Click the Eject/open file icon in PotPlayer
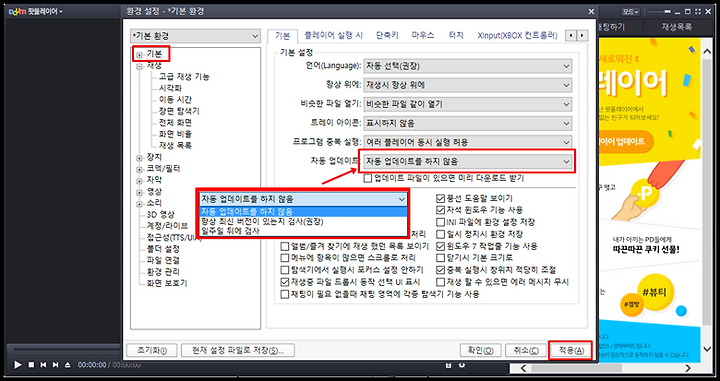The height and width of the screenshot is (381, 720). (68, 365)
